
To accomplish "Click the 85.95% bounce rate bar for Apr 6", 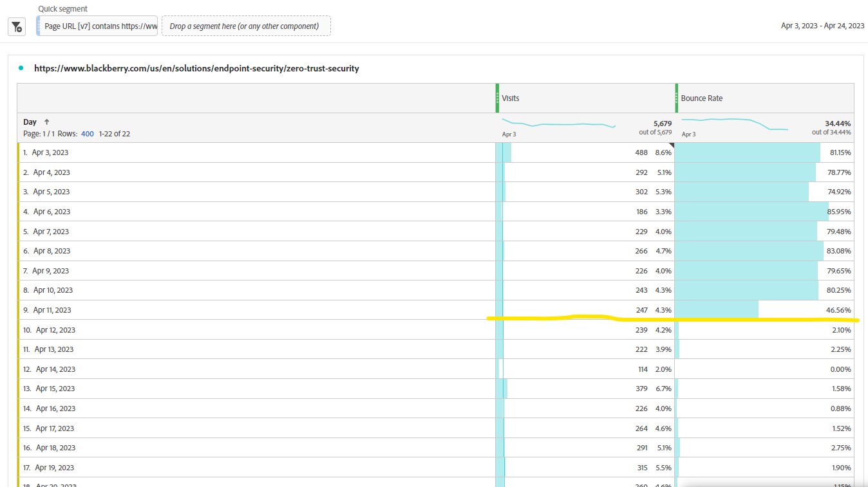I will point(751,212).
